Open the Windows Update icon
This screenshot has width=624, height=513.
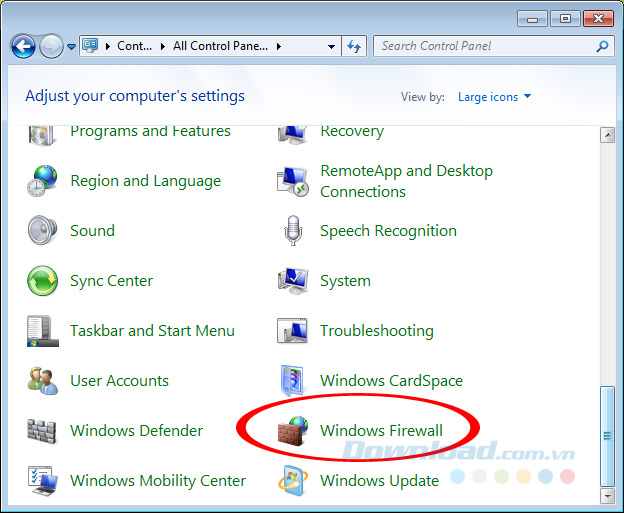292,480
